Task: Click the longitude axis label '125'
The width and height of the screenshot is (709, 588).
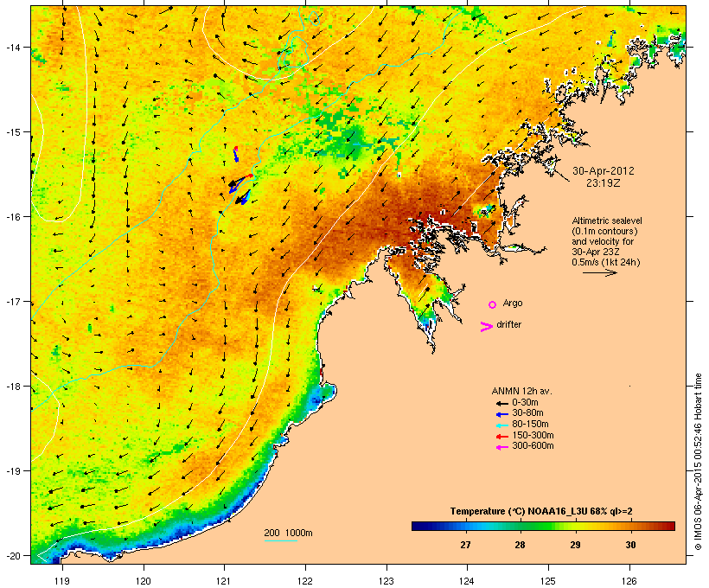Action: tap(548, 581)
